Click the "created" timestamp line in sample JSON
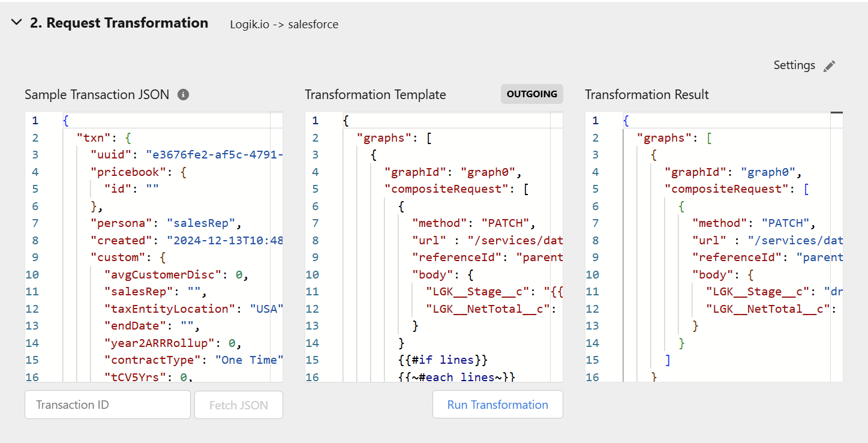Viewport: 868px width, 443px height. [186, 241]
